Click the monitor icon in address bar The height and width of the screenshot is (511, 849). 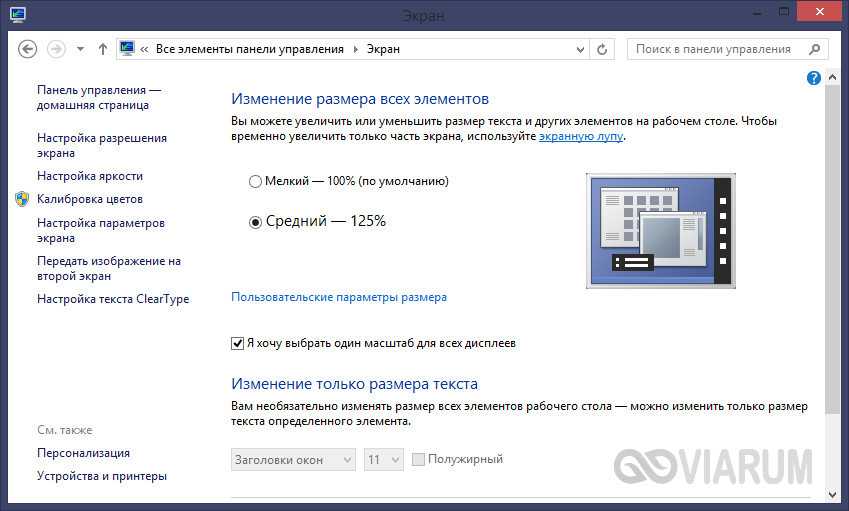[127, 49]
